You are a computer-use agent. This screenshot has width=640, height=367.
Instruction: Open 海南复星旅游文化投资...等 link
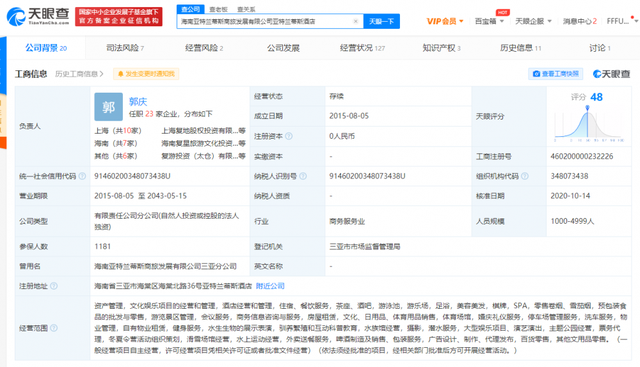coord(203,143)
